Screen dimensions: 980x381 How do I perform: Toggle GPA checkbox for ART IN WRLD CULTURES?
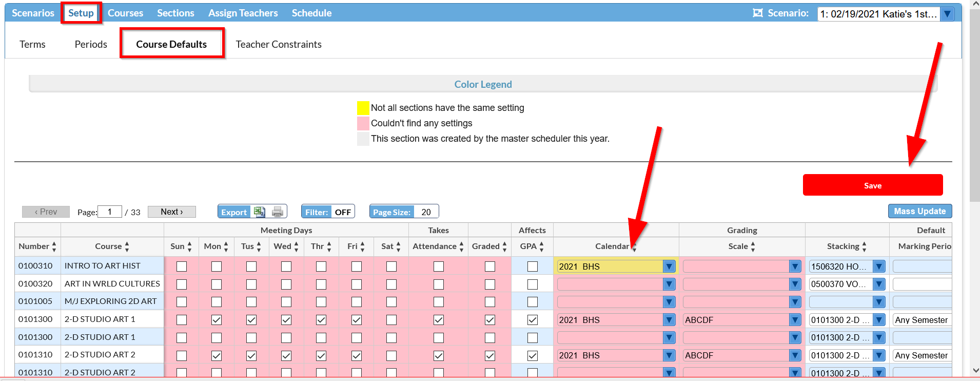[533, 284]
